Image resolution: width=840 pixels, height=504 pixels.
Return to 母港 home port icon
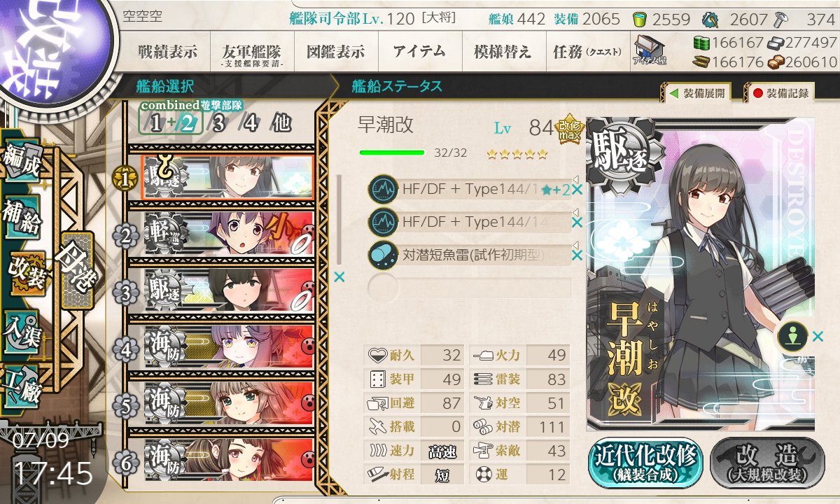[x=76, y=271]
